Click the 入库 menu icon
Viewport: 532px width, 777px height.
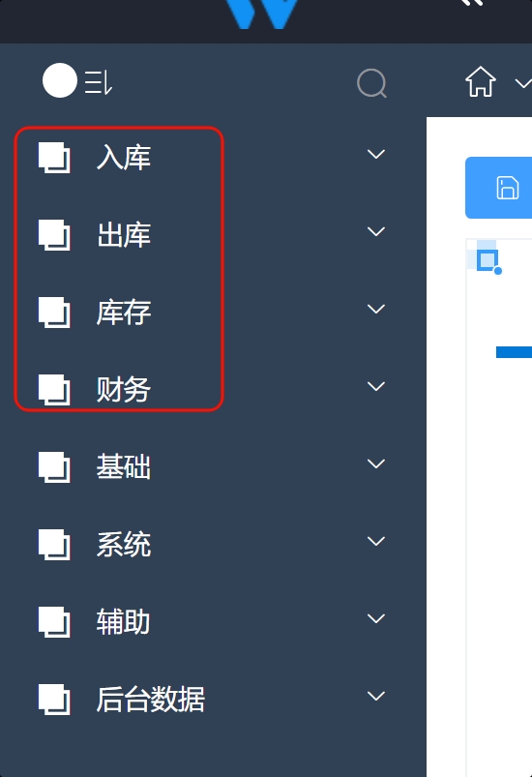coord(54,158)
